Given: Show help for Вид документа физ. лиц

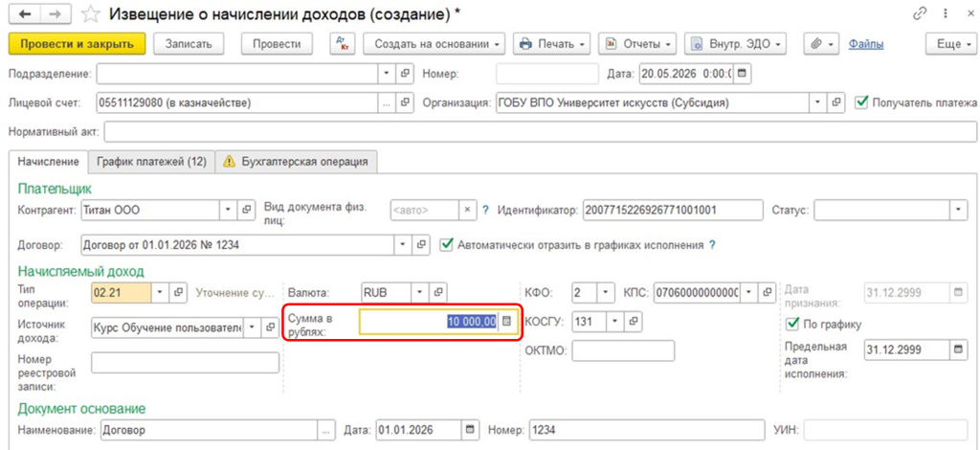Looking at the screenshot, I should [x=485, y=210].
